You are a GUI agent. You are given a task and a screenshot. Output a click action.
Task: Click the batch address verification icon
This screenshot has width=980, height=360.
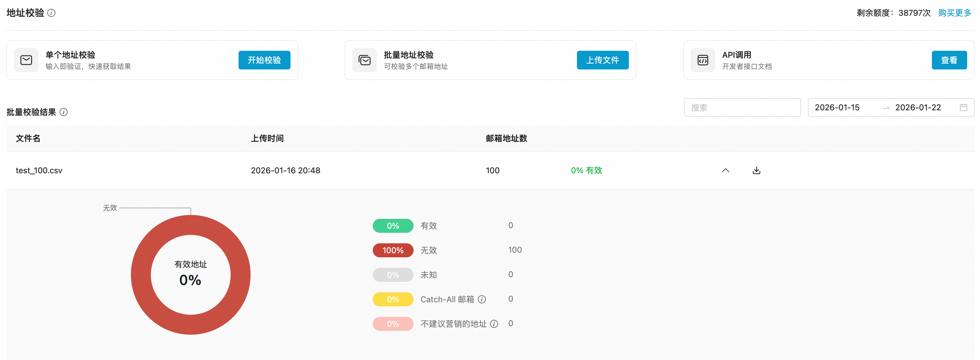(365, 60)
